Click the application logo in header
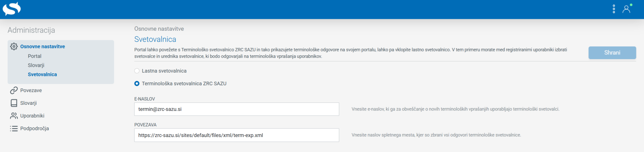Image resolution: width=644 pixels, height=152 pixels. (12, 9)
